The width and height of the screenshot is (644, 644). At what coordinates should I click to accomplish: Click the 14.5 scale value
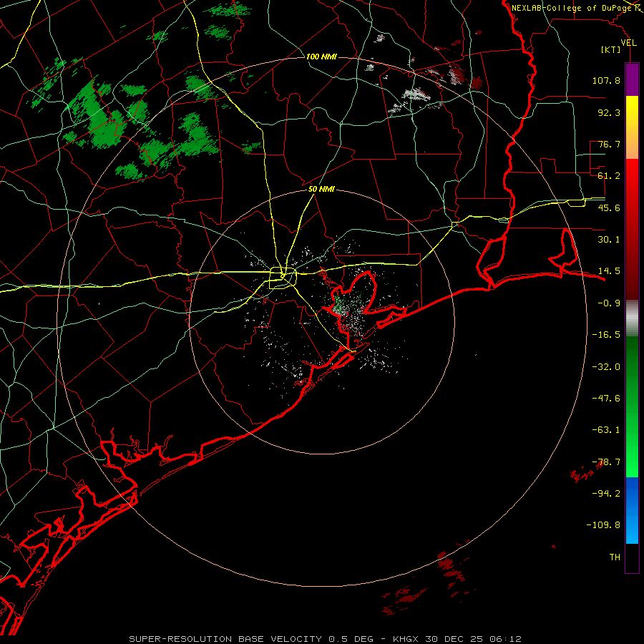tap(609, 271)
